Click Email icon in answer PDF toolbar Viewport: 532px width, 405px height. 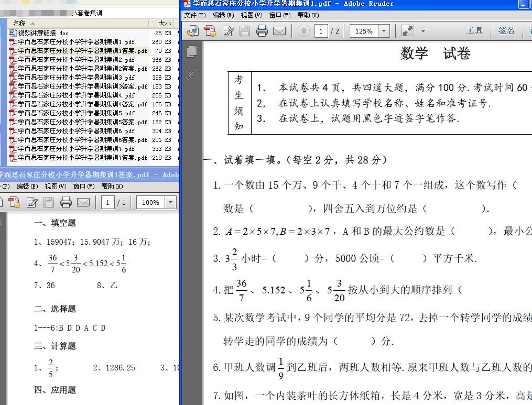(83, 202)
